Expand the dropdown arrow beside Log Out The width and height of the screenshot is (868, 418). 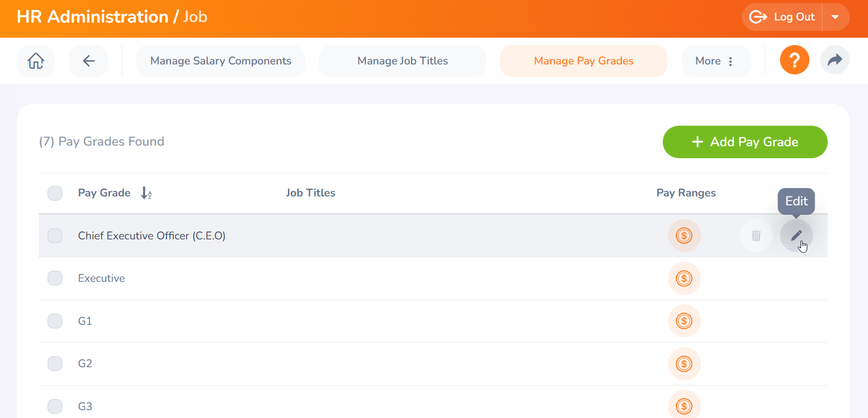(x=836, y=17)
